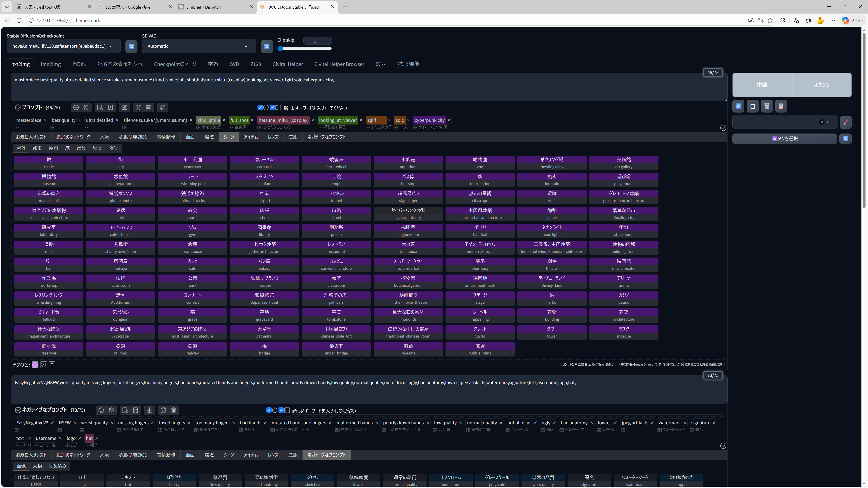Click the globe language icon beside プロンプト
Image resolution: width=868 pixels, height=488 pixels.
click(x=76, y=108)
